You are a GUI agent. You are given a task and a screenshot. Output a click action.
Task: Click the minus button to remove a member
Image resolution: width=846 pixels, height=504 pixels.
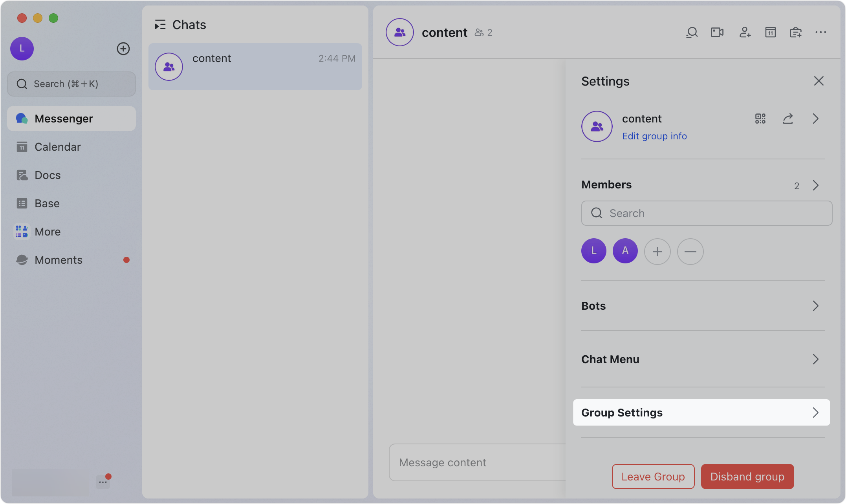coord(690,252)
